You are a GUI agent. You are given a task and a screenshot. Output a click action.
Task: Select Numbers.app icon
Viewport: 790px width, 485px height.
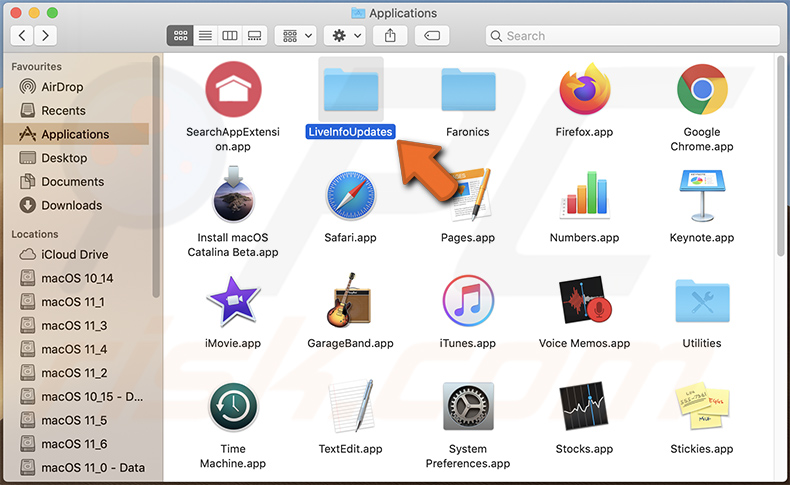[584, 194]
